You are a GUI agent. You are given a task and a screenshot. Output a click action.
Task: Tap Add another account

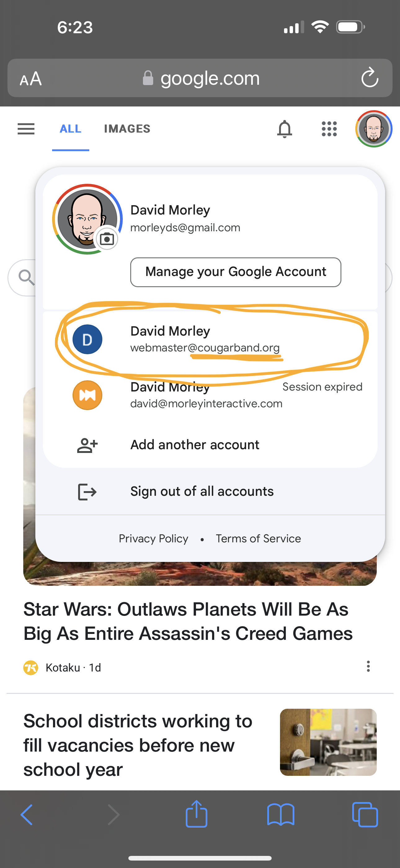210,445
